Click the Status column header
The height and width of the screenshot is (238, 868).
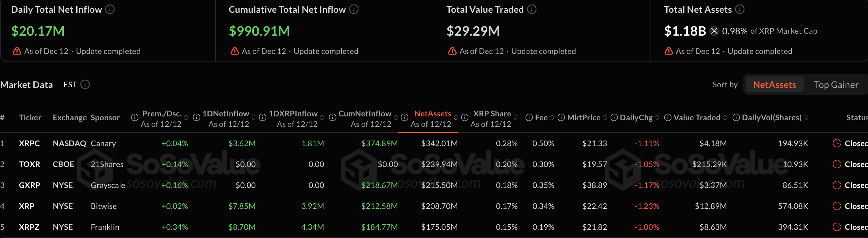[x=857, y=117]
